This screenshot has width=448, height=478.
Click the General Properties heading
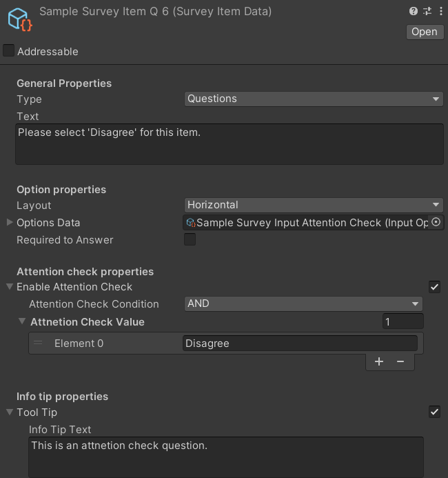[x=64, y=83]
